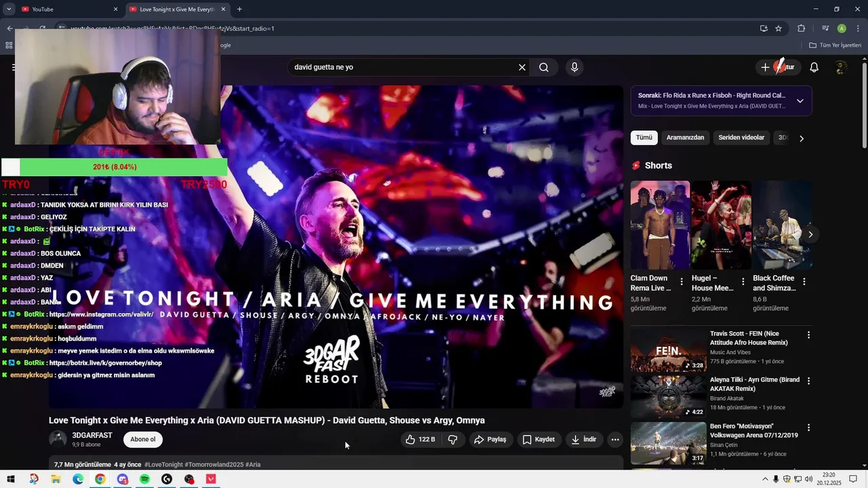Open the Hugel House short thumbnail

[x=721, y=225]
